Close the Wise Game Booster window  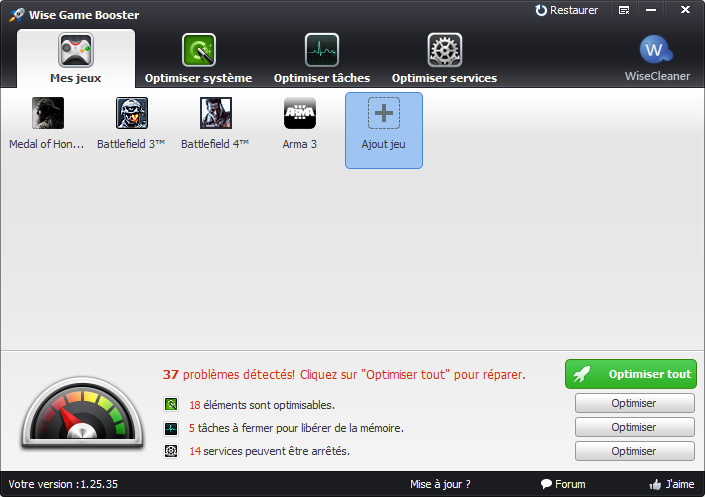point(685,9)
